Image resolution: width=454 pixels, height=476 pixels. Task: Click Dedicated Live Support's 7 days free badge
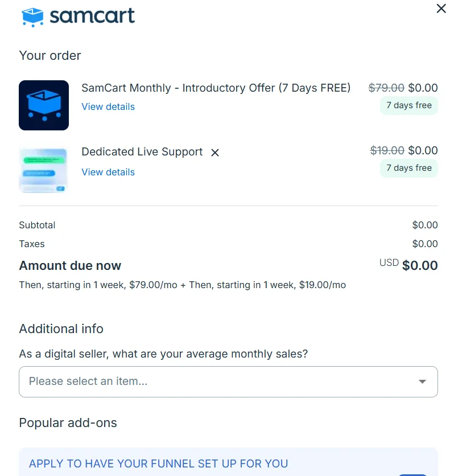[x=408, y=168]
